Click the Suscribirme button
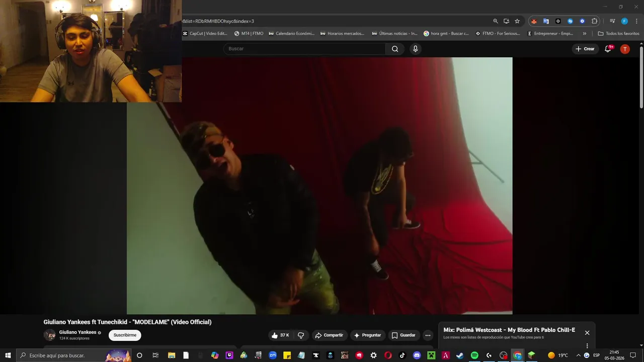The image size is (644, 362). (x=125, y=335)
